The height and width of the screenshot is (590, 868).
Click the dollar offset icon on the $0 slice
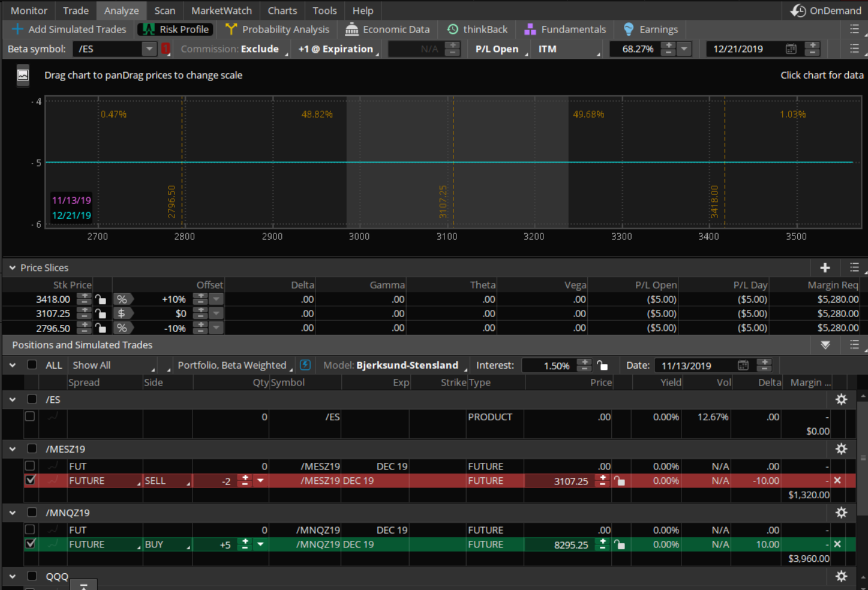(x=122, y=314)
